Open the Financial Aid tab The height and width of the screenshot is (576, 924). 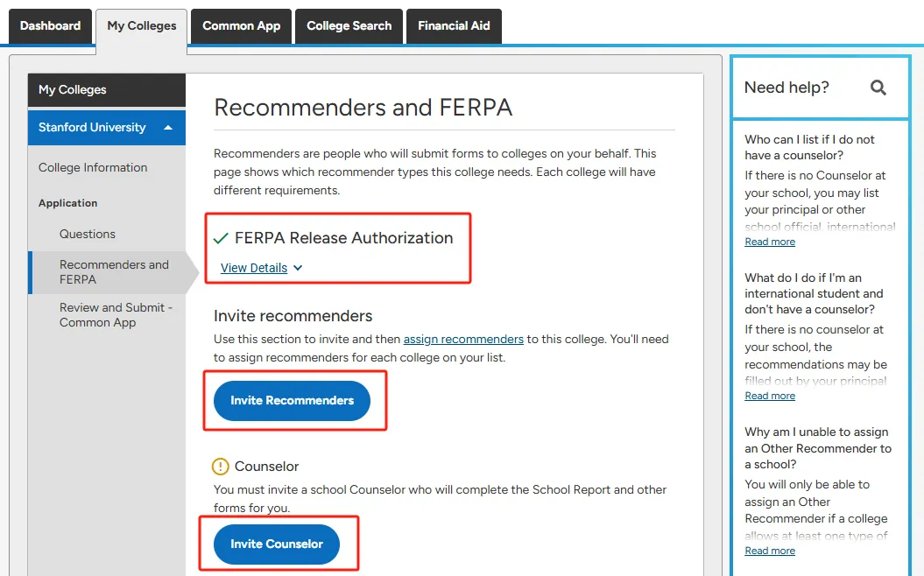coord(454,26)
